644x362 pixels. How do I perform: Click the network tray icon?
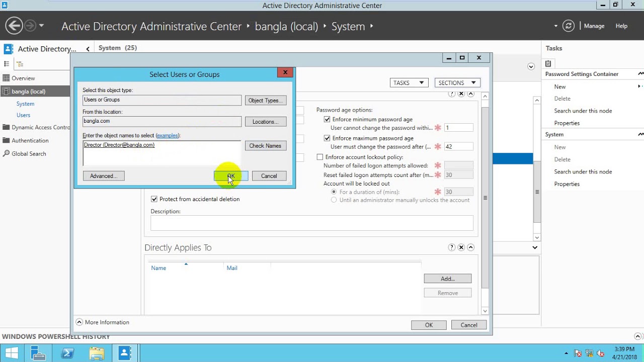[x=589, y=353]
